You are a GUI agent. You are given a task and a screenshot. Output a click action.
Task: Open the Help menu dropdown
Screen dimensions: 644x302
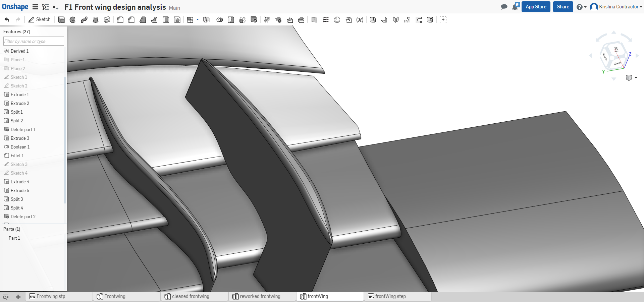(581, 7)
